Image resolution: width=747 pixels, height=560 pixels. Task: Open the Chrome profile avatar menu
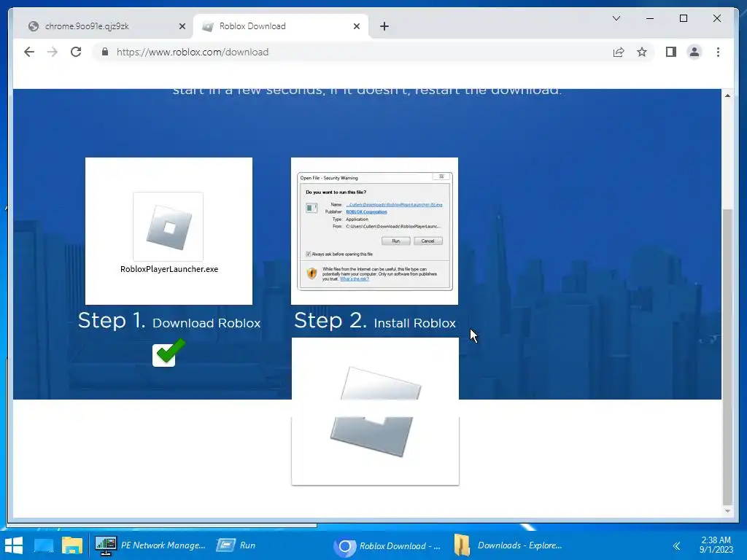pos(694,52)
